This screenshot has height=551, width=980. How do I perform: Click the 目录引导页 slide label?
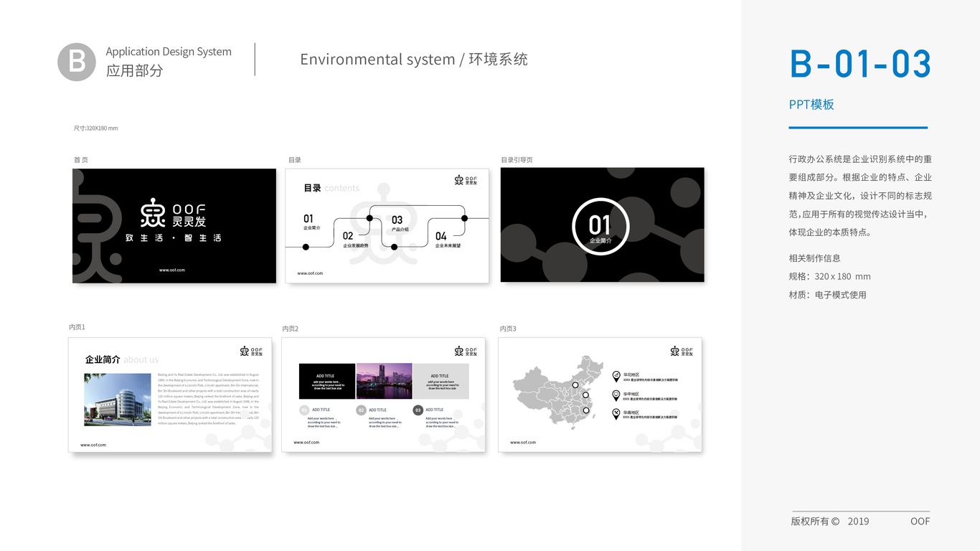pyautogui.click(x=517, y=160)
